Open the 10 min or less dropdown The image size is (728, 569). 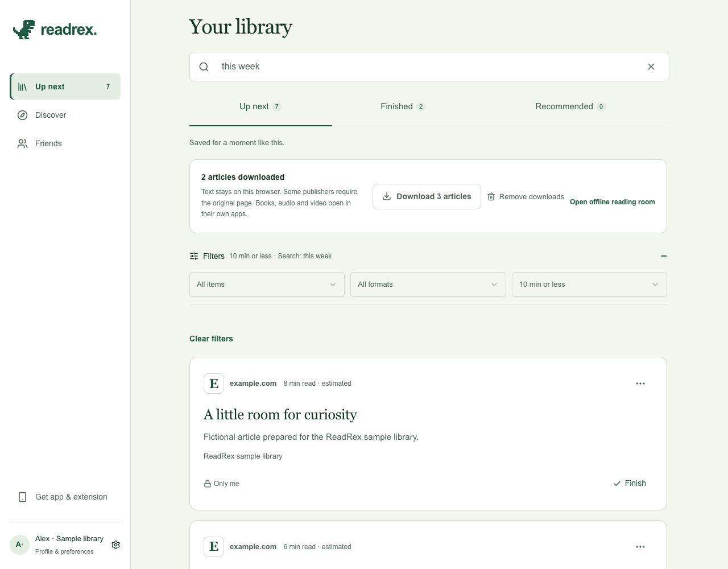589,284
